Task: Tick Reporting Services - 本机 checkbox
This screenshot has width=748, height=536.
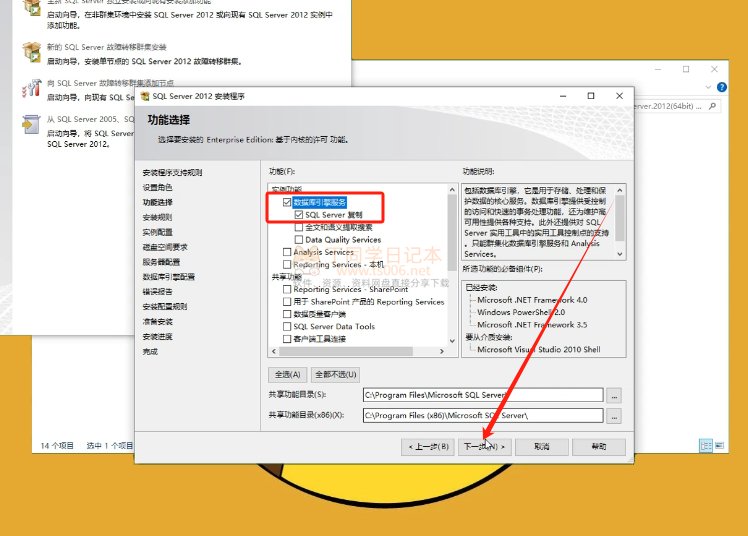Action: (287, 264)
